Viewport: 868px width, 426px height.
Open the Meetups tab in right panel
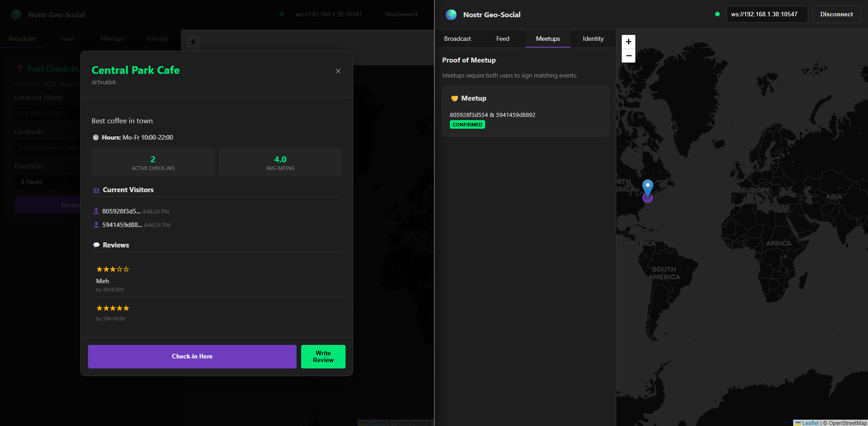pyautogui.click(x=547, y=39)
